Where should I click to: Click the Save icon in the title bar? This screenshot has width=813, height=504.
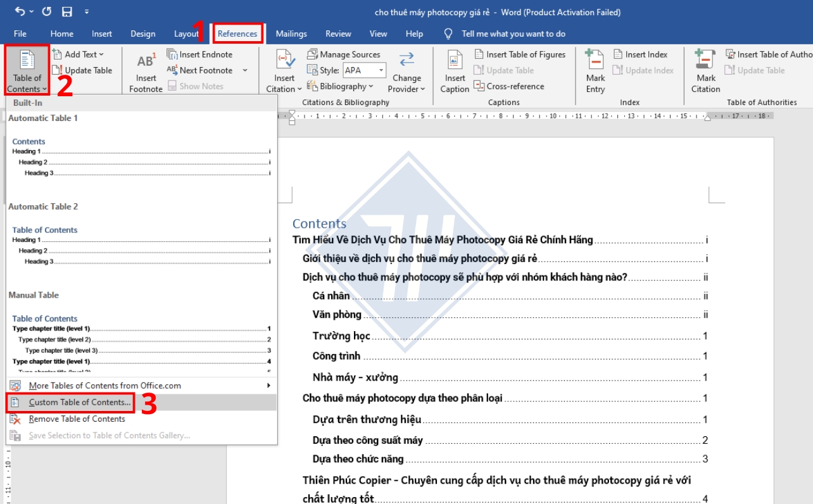(x=67, y=12)
